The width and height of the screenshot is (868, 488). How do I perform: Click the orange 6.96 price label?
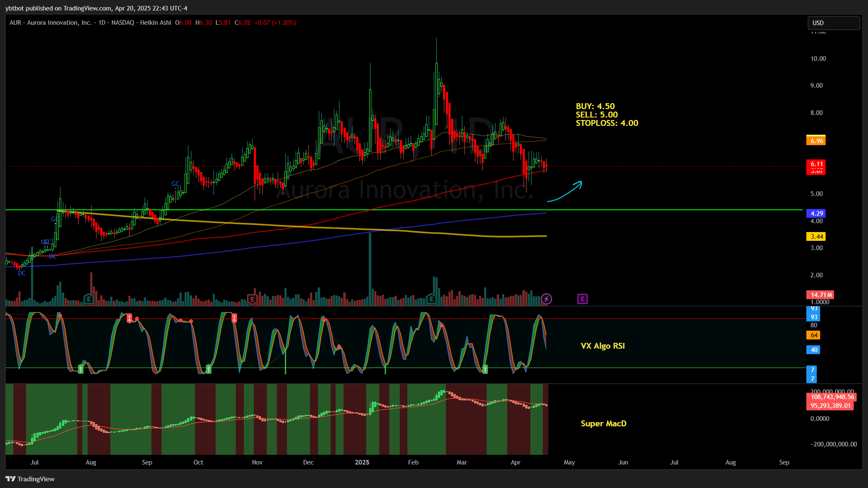(x=816, y=141)
